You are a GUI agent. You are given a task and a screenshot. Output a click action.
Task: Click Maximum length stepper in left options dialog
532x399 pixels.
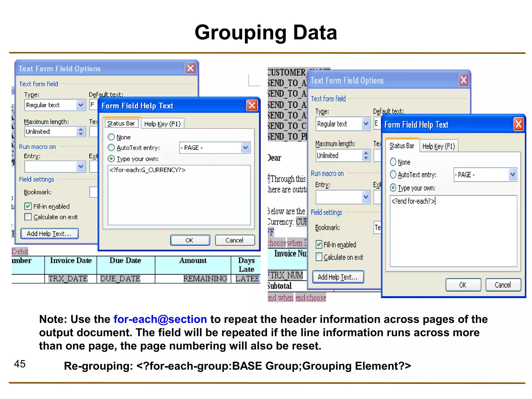pos(81,131)
